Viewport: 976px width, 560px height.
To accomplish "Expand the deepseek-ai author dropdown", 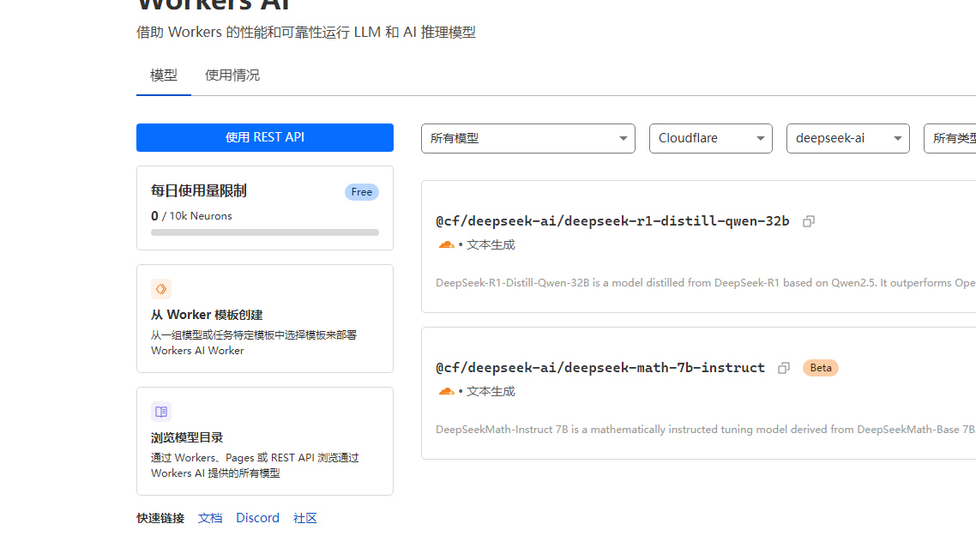I will [847, 138].
